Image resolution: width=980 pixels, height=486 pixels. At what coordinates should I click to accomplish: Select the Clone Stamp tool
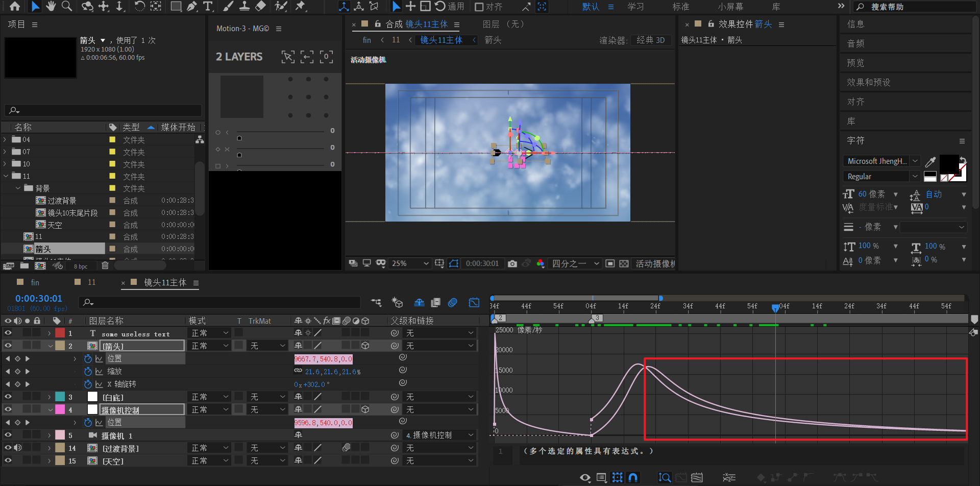244,6
